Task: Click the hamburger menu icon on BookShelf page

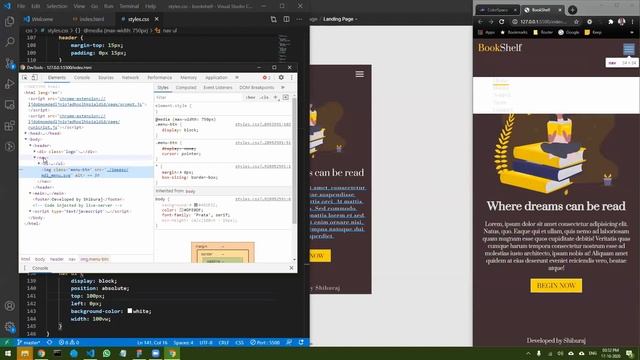Action: pyautogui.click(x=629, y=49)
